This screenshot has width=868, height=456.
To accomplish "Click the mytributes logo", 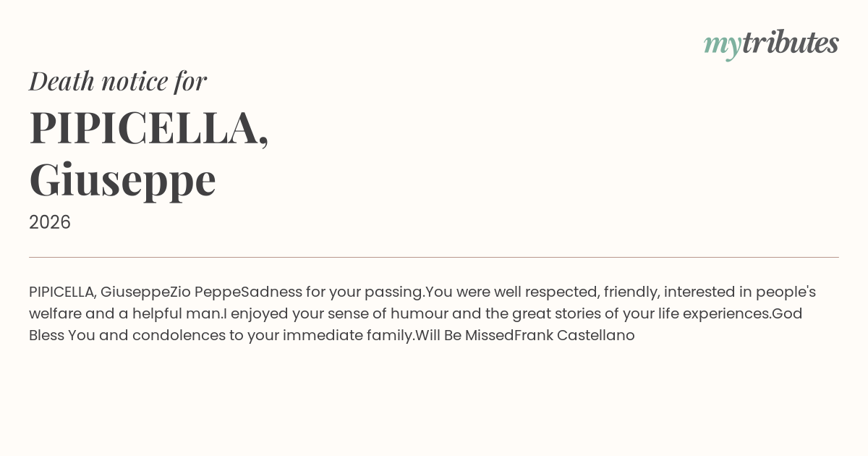I will click(771, 43).
